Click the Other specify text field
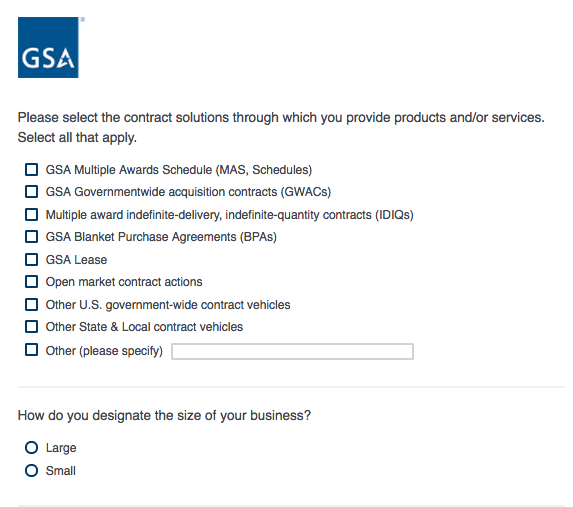This screenshot has width=573, height=507. pos(292,351)
